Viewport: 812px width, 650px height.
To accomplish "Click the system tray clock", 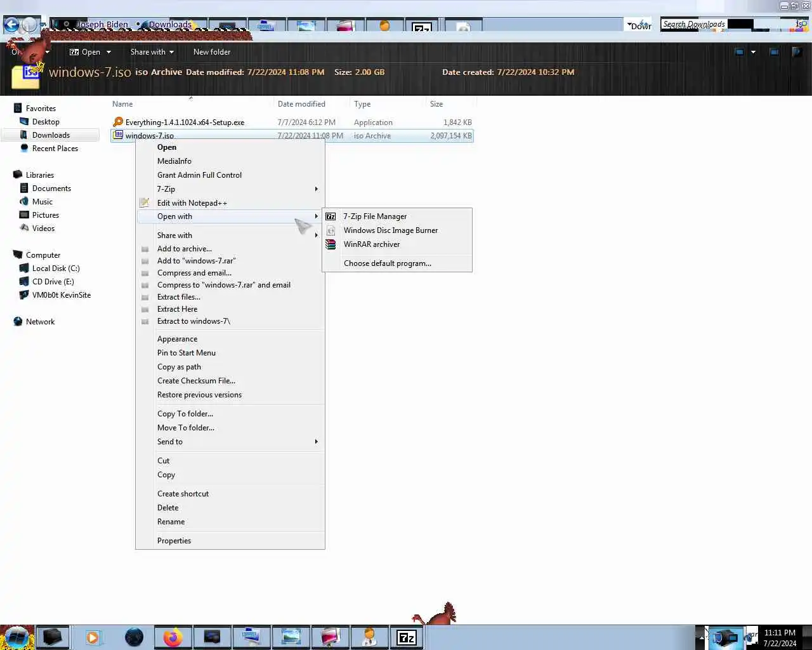I will tap(780, 638).
